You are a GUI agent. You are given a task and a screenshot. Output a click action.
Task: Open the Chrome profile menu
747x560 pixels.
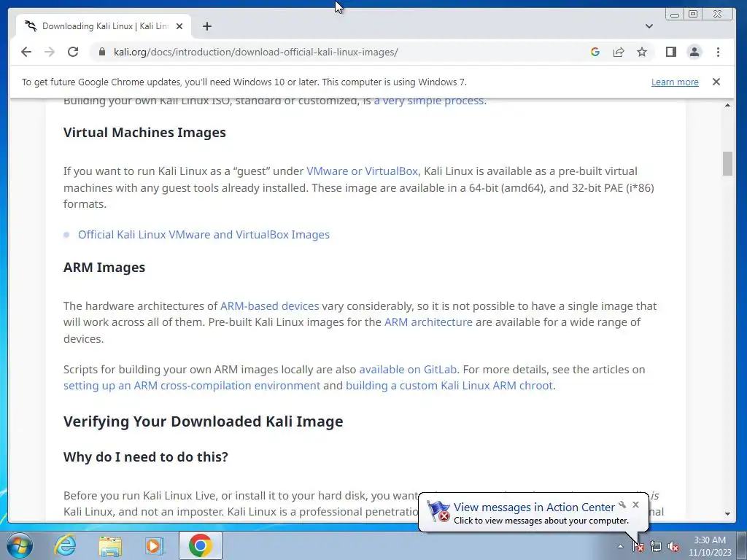694,52
